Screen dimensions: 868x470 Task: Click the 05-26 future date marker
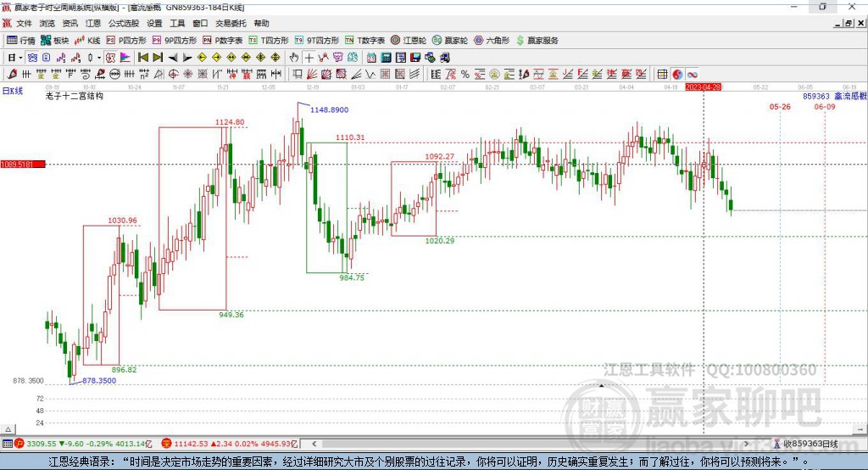[780, 106]
